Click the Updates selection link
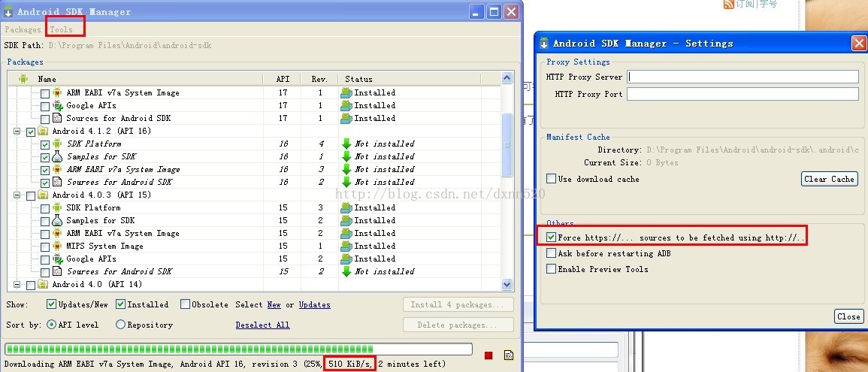This screenshot has height=372, width=868. point(314,304)
